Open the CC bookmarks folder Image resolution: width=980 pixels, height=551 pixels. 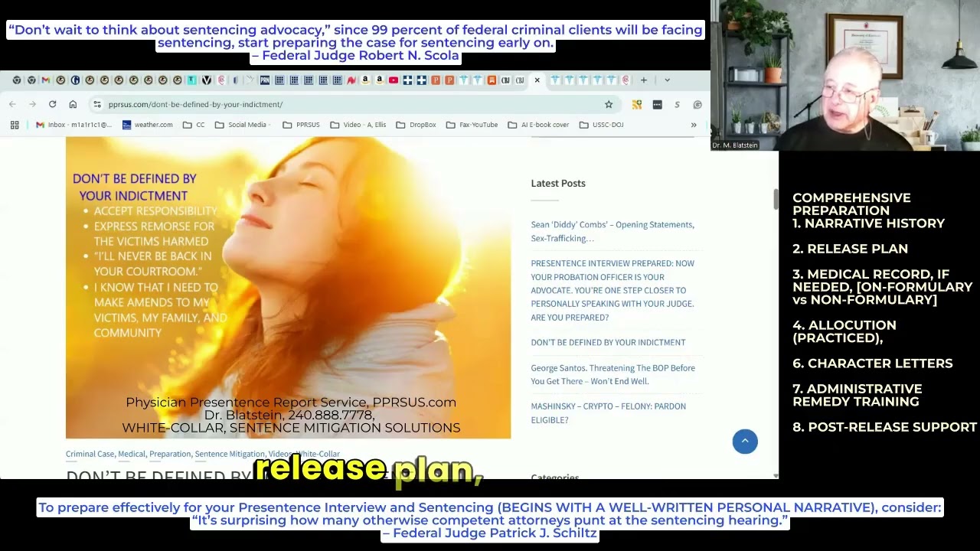tap(194, 125)
